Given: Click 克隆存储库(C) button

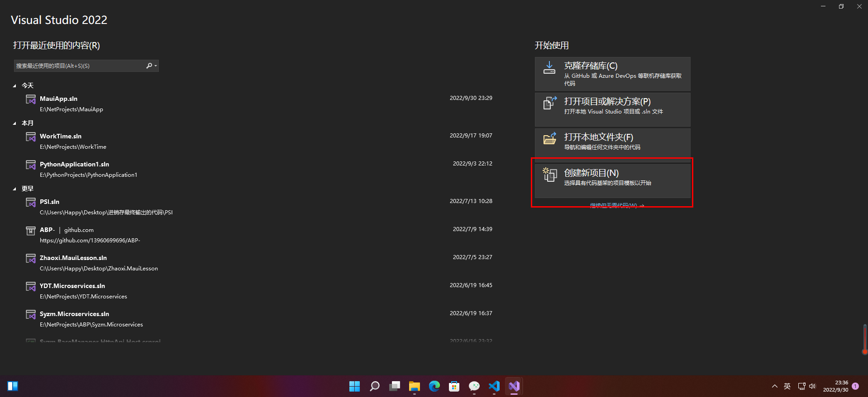Looking at the screenshot, I should pos(612,74).
